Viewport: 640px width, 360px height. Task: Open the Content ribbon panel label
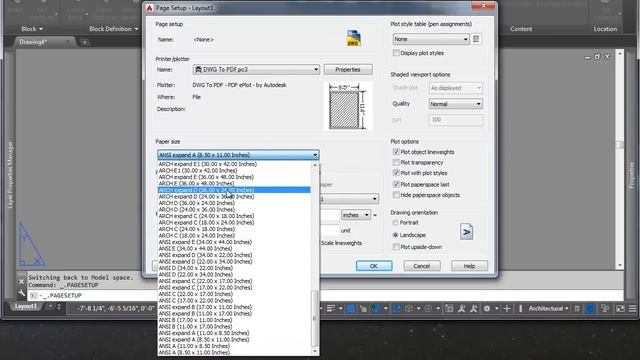click(x=521, y=29)
